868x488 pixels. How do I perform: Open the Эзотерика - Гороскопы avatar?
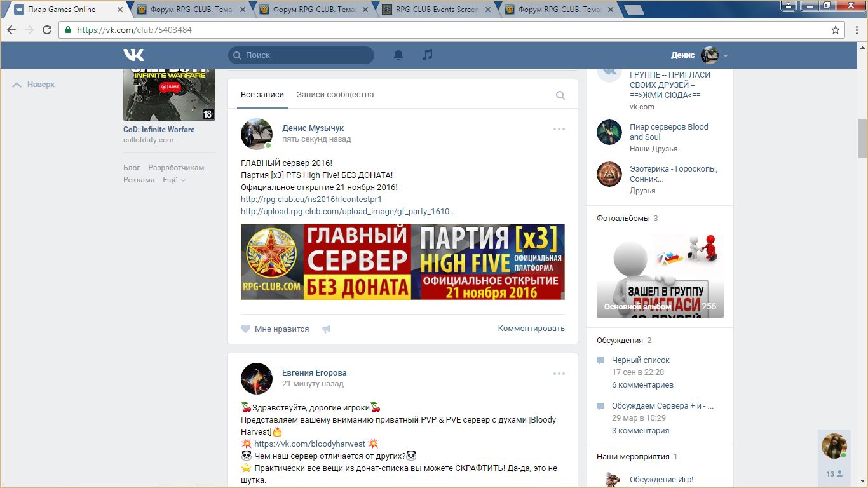tap(609, 174)
